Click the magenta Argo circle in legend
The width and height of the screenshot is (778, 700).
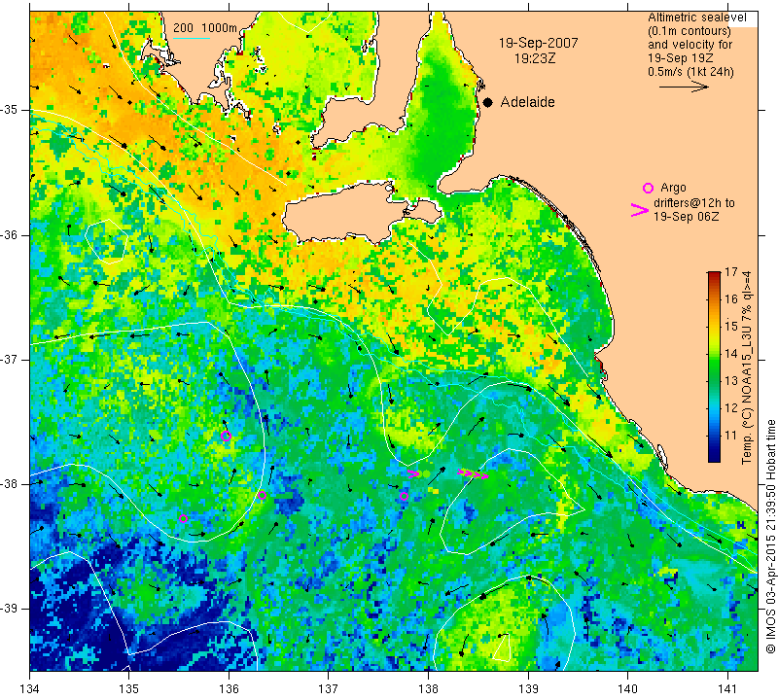[x=648, y=188]
